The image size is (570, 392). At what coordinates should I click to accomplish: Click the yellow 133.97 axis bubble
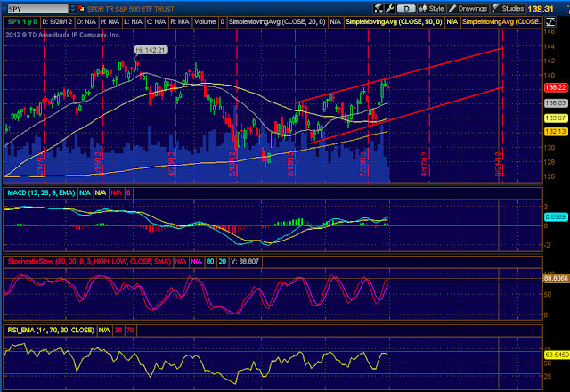pos(556,118)
